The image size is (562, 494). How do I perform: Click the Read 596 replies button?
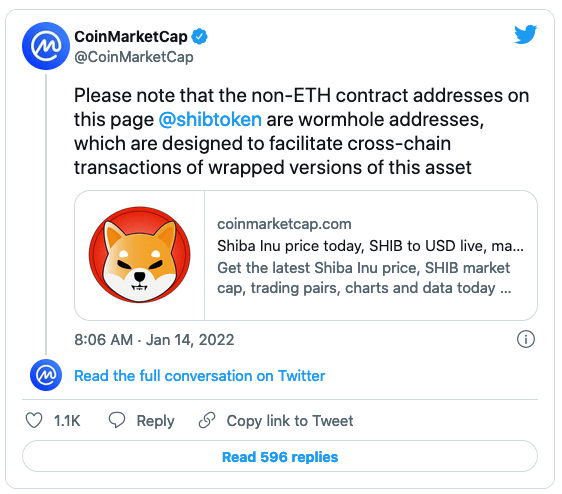click(x=280, y=456)
